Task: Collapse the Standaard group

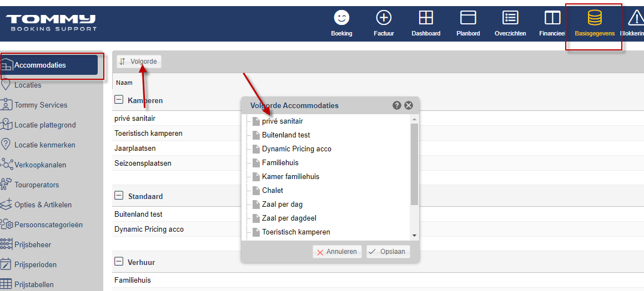Action: [119, 196]
